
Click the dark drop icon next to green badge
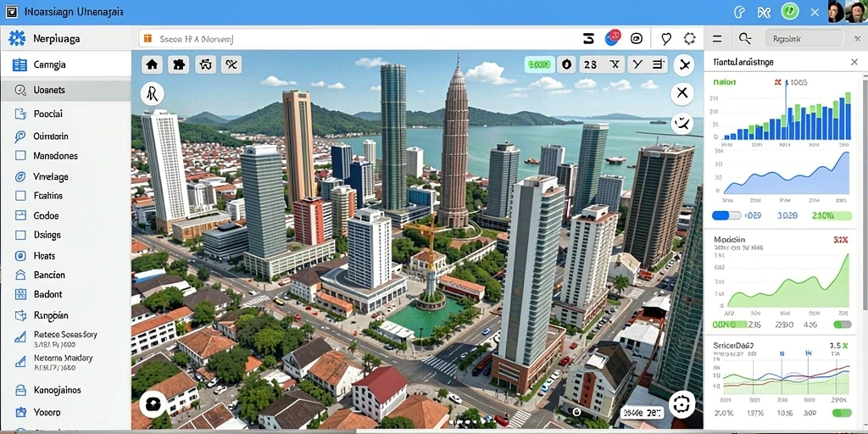coord(565,64)
